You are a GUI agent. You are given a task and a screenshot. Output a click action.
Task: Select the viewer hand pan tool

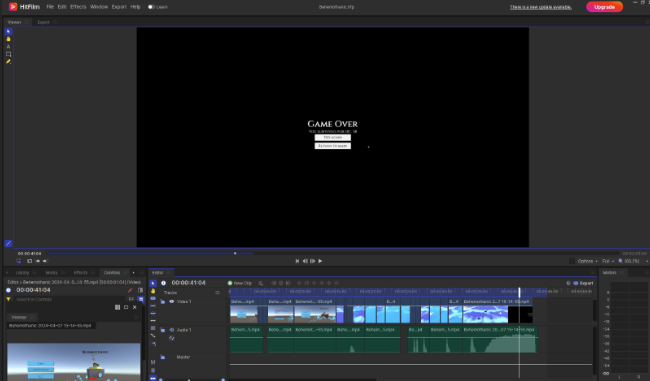(8, 39)
